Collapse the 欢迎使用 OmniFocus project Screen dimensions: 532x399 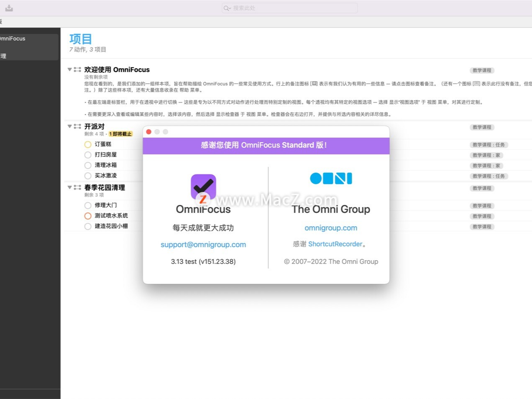(x=69, y=69)
